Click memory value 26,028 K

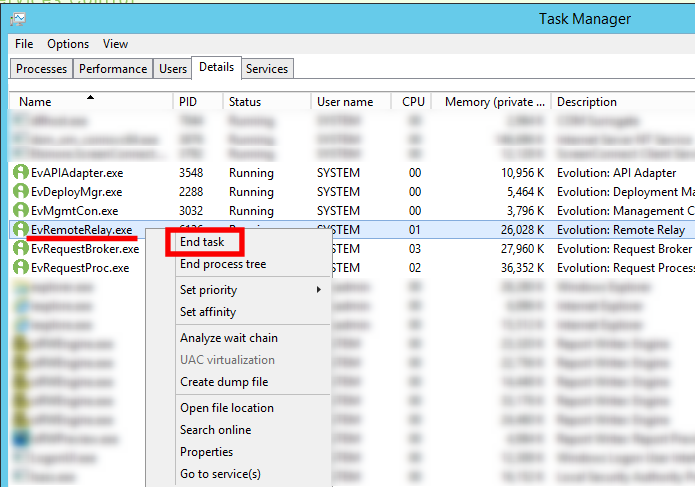(x=523, y=230)
